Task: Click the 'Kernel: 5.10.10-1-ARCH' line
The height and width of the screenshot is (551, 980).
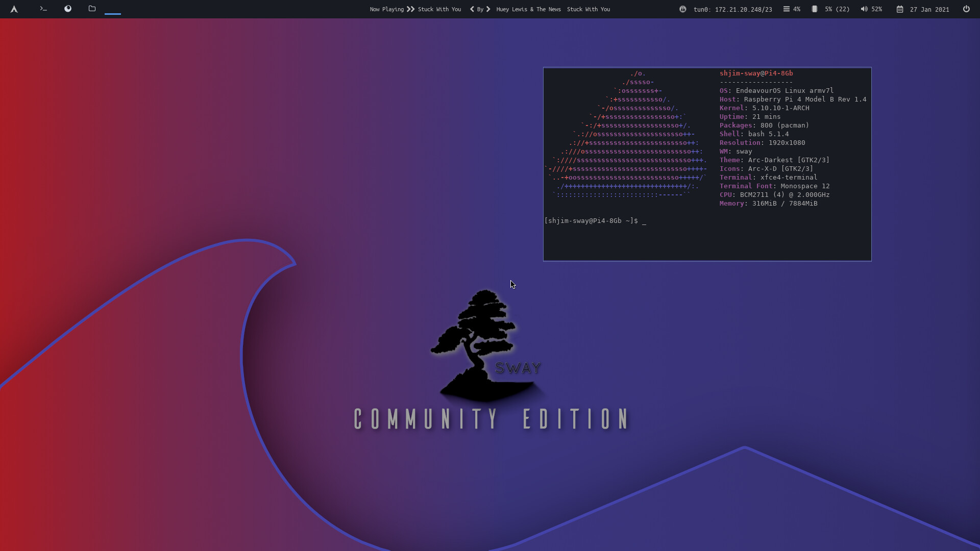Action: click(765, 108)
